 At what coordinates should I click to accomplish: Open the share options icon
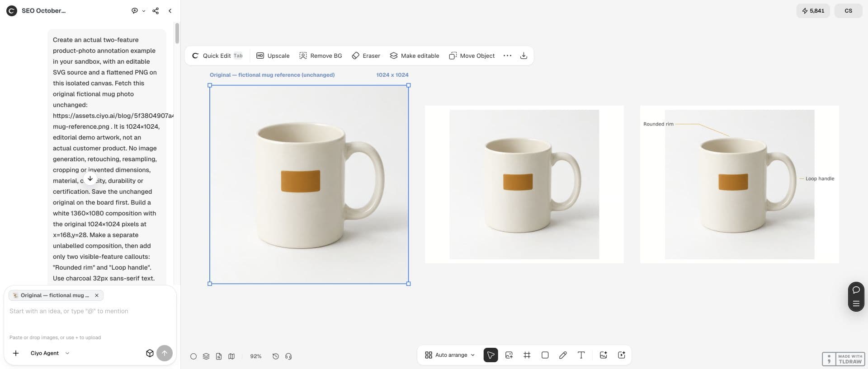pyautogui.click(x=156, y=11)
